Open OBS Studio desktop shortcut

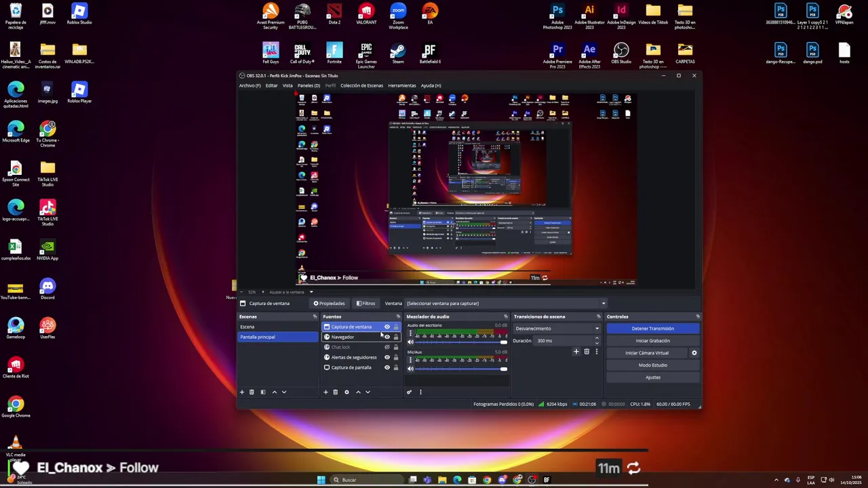click(x=621, y=54)
